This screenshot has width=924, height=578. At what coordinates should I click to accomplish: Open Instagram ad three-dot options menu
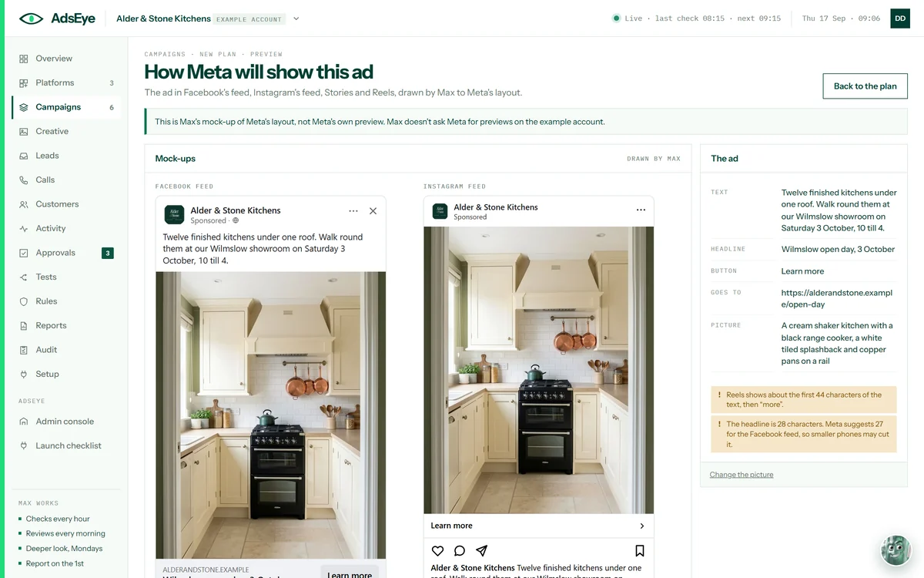click(641, 210)
